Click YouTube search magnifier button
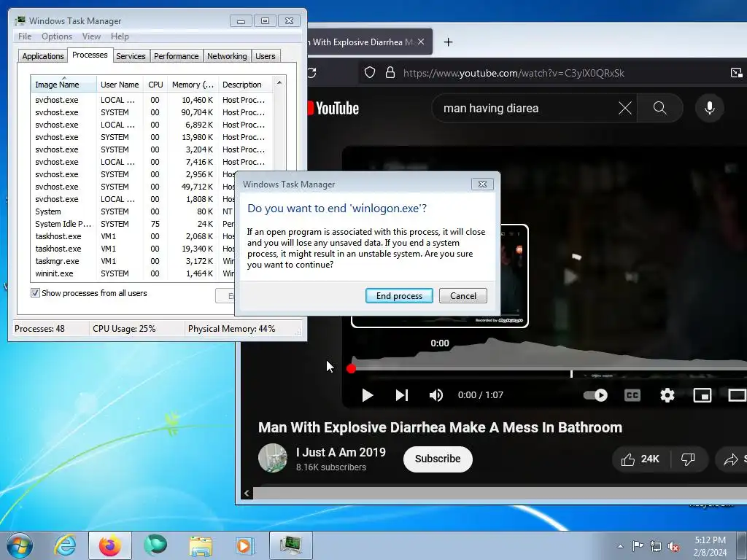 (659, 108)
